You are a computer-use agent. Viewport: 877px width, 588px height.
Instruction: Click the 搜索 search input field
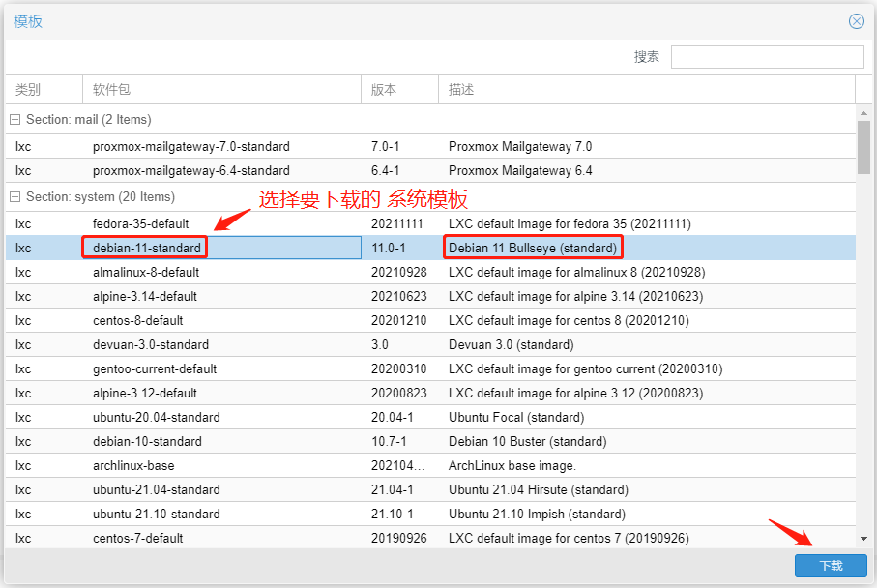coord(767,57)
